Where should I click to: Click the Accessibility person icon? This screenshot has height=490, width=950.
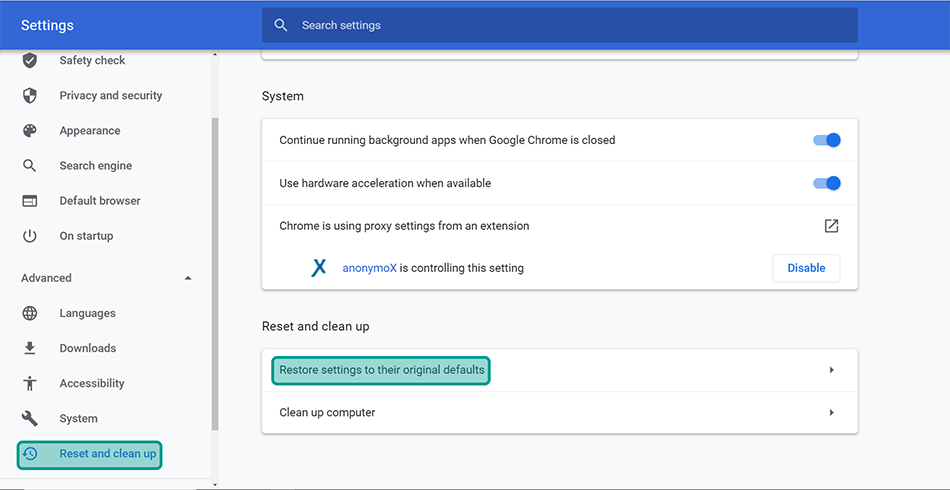coord(30,383)
